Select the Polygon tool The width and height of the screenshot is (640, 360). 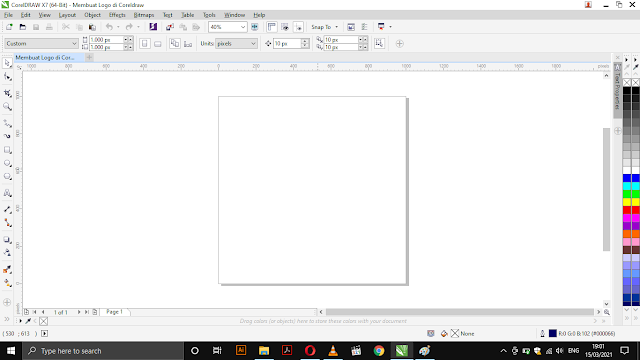(x=7, y=177)
